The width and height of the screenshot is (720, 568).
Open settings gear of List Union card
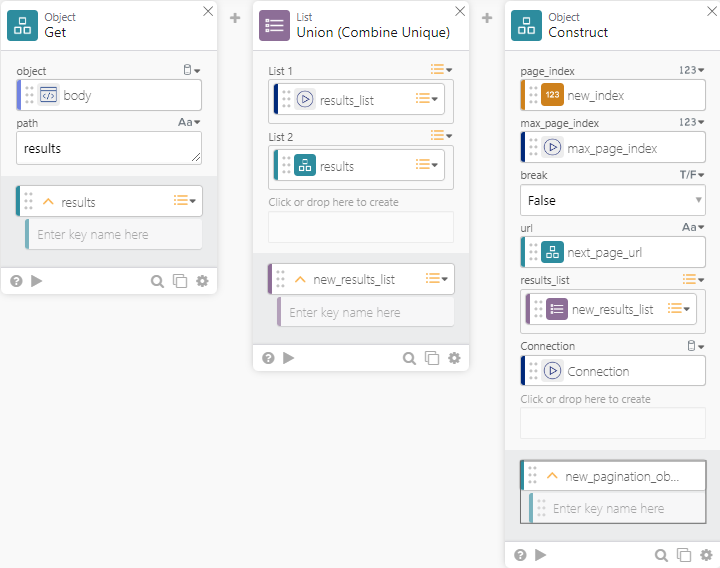(x=454, y=358)
